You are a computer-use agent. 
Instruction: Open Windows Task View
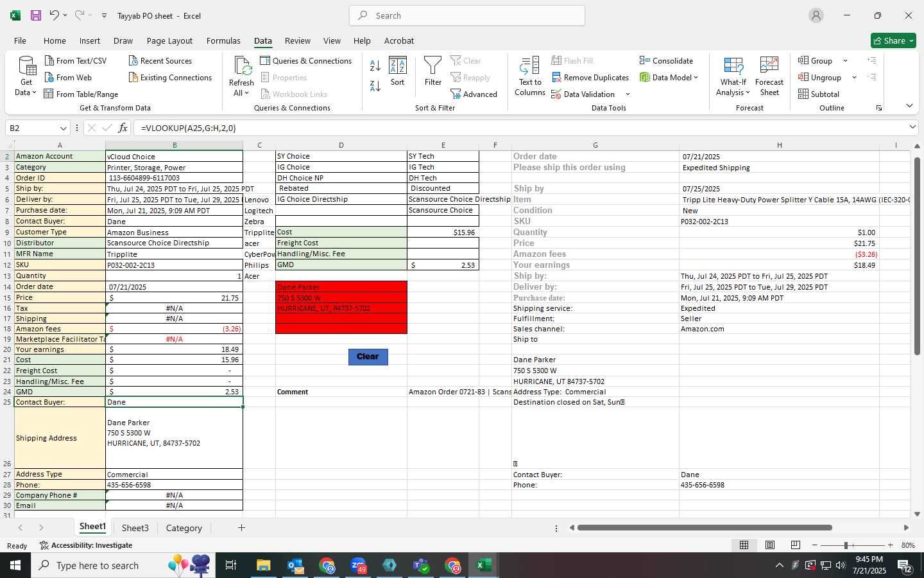tap(230, 565)
